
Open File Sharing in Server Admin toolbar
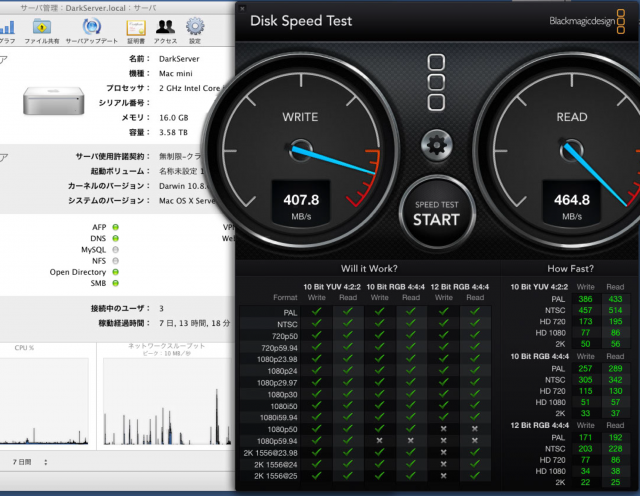pyautogui.click(x=42, y=31)
